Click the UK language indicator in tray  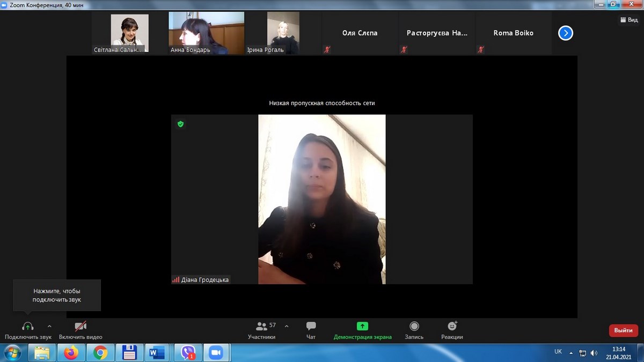(x=558, y=352)
